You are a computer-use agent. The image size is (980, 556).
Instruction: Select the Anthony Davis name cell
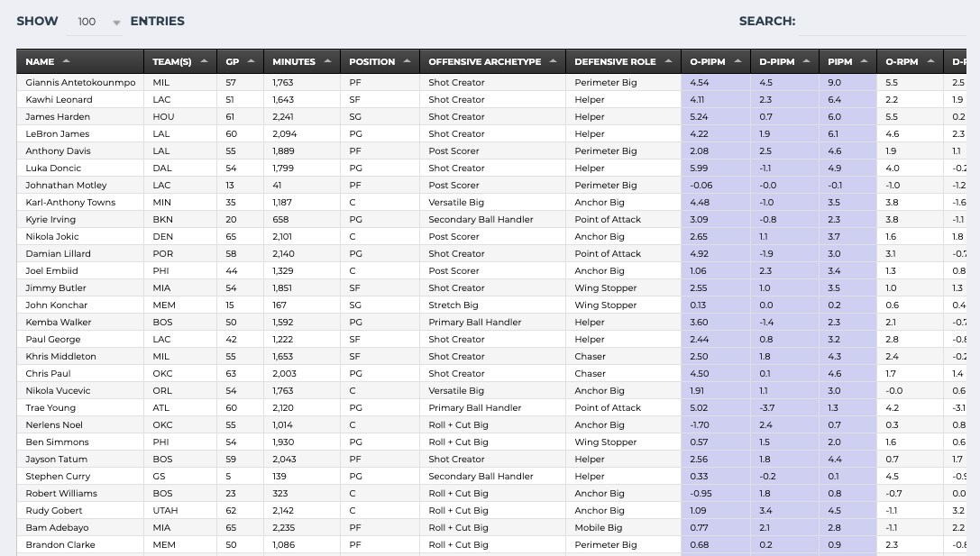(80, 151)
